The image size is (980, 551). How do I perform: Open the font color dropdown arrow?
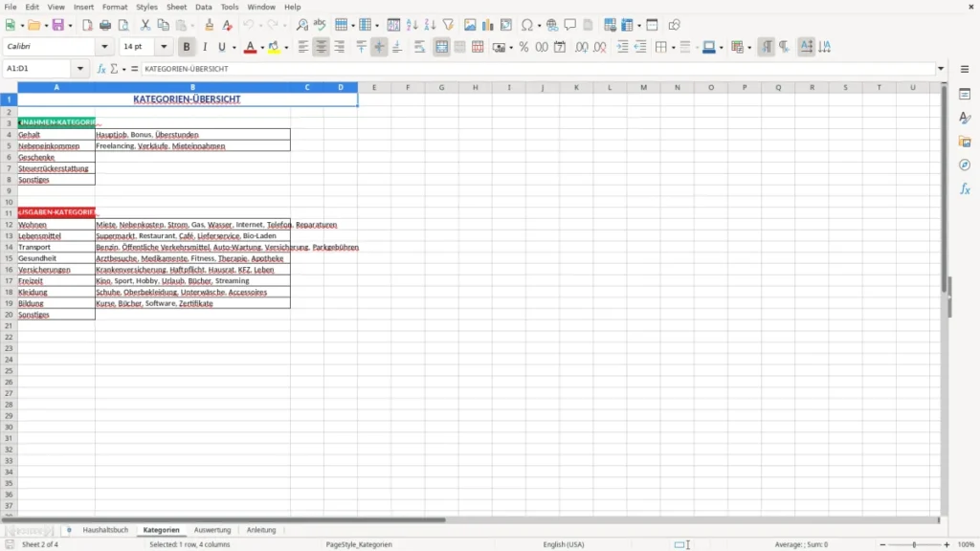pos(261,48)
